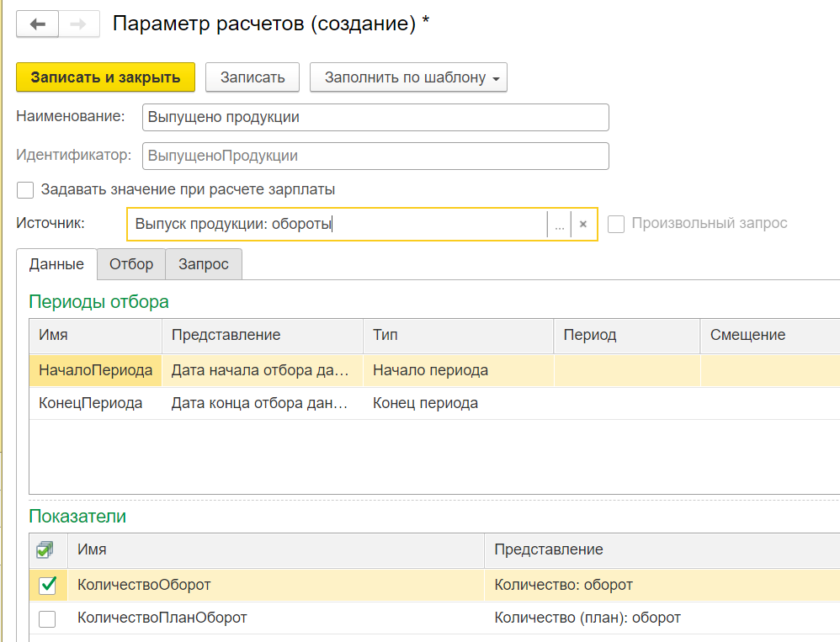The height and width of the screenshot is (642, 840).
Task: Click the empty Смещение cell of НачалоПериода
Action: tap(770, 370)
